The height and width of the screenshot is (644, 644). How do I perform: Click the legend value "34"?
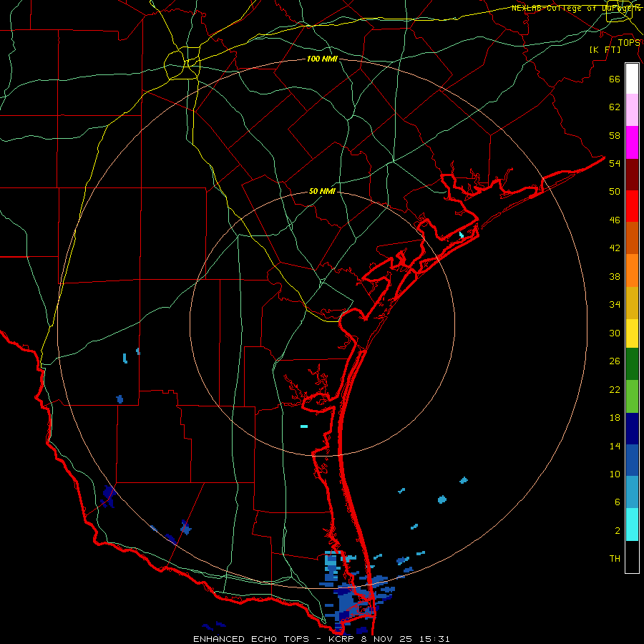point(615,305)
